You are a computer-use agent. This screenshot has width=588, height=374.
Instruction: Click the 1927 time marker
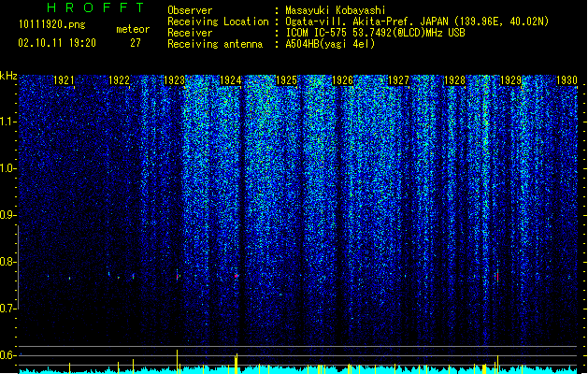click(398, 80)
